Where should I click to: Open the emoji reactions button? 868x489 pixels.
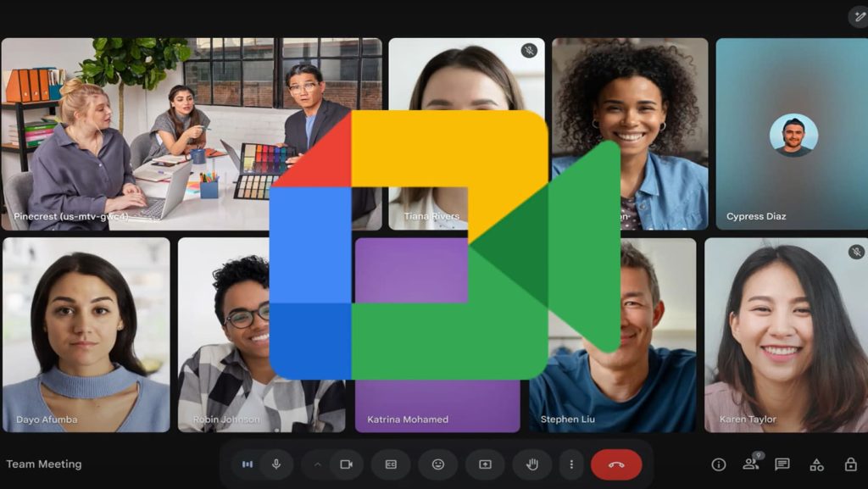[438, 464]
